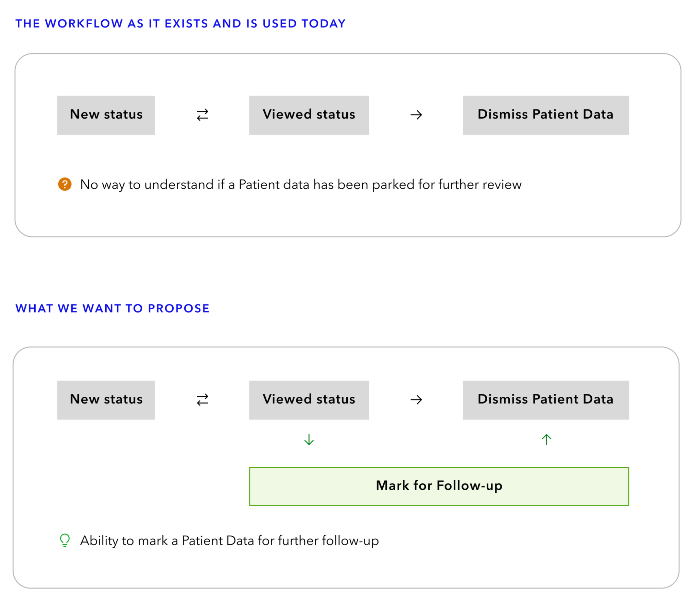
Task: Click the bidirectional arrows icon in top workflow
Action: pyautogui.click(x=203, y=115)
